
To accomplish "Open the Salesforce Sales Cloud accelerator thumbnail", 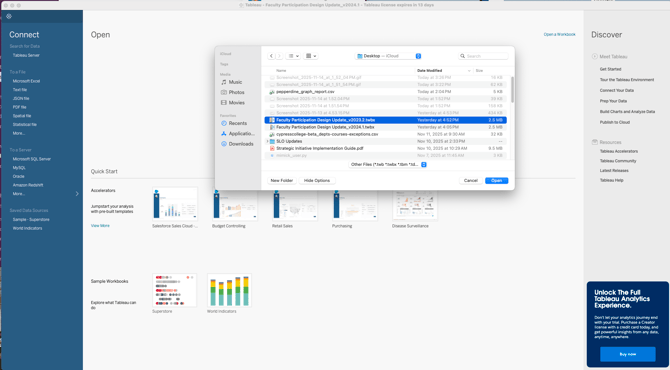I will tap(175, 204).
